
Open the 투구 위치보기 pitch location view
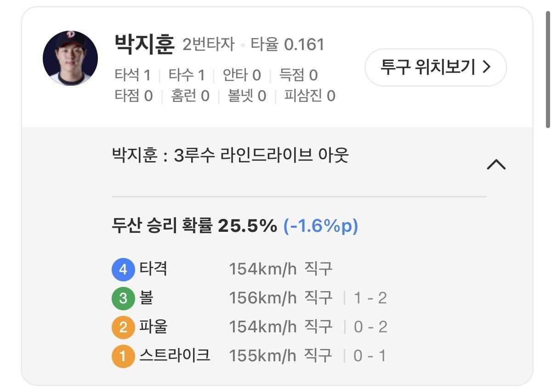[435, 67]
